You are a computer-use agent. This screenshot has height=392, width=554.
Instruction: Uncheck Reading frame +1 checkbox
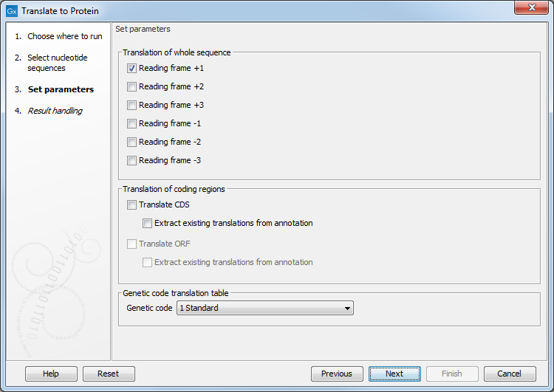pyautogui.click(x=132, y=69)
